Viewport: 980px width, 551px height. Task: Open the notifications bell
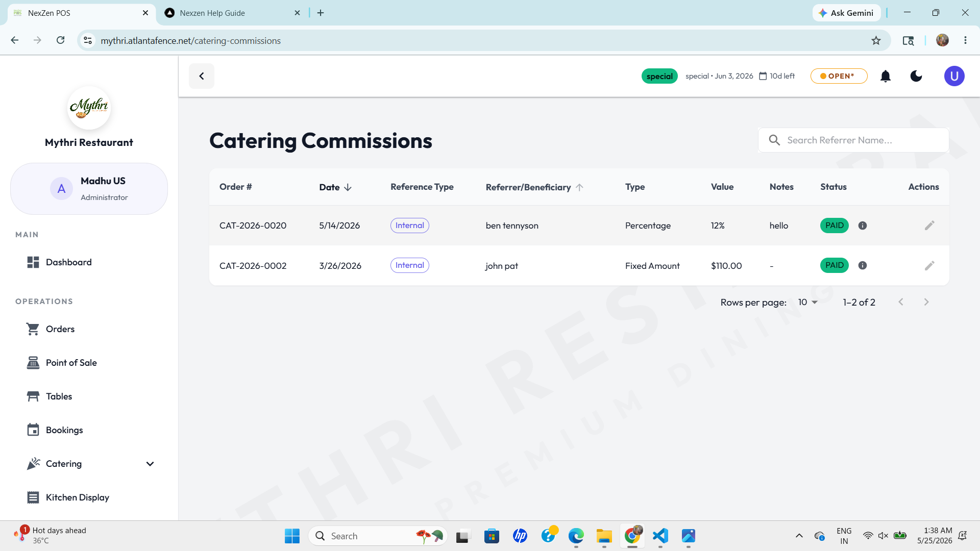coord(886,76)
